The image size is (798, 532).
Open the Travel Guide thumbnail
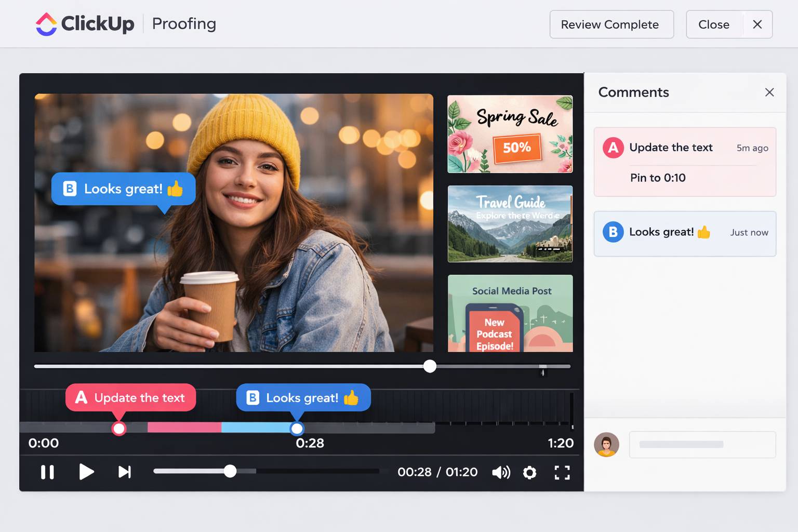coord(510,224)
